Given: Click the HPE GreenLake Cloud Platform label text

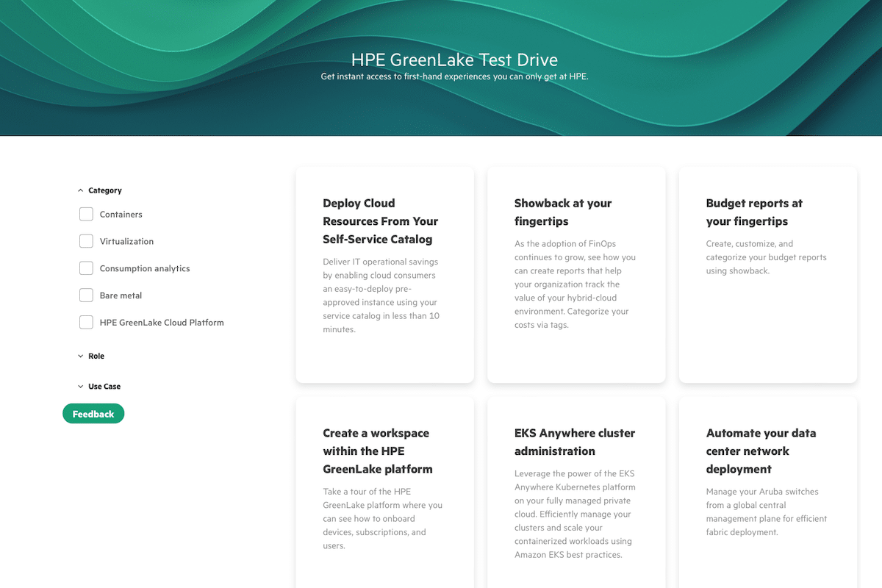Looking at the screenshot, I should 162,323.
